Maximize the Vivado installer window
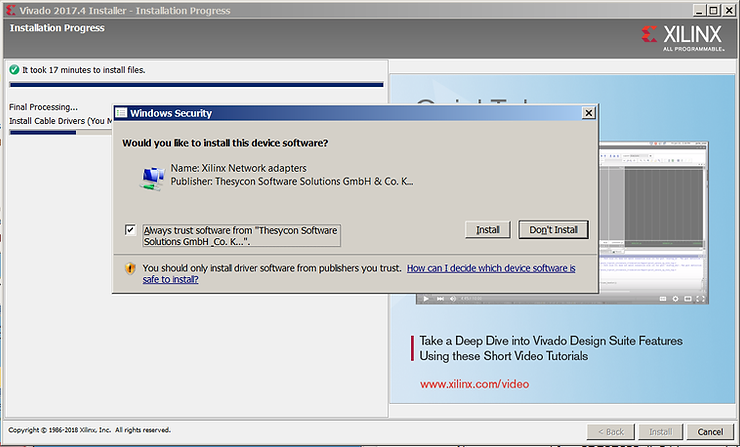Screen dimensions: 740x447 point(714,10)
